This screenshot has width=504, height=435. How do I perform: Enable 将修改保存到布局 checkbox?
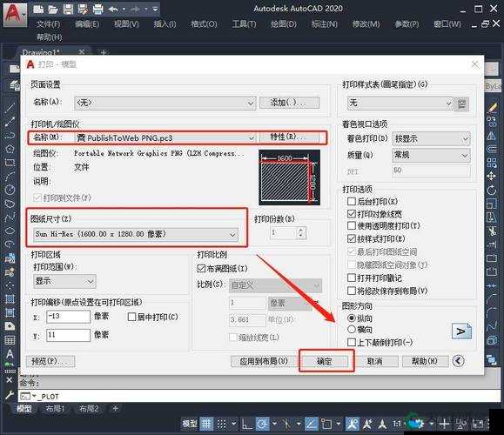tap(352, 291)
